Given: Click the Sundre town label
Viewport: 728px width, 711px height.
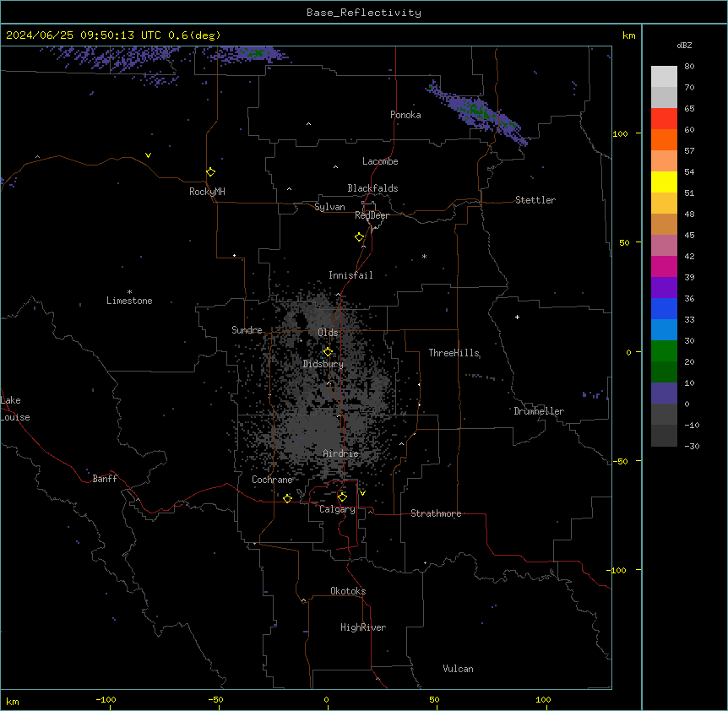Looking at the screenshot, I should (x=247, y=330).
